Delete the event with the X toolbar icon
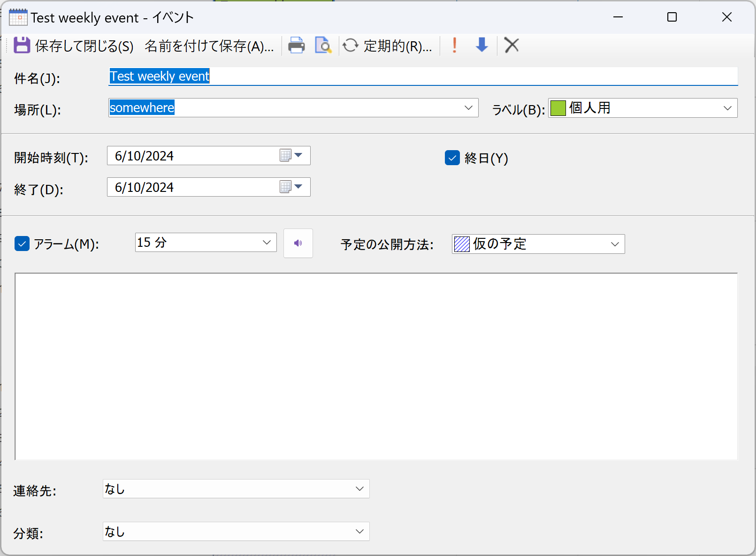The height and width of the screenshot is (556, 756). click(512, 46)
